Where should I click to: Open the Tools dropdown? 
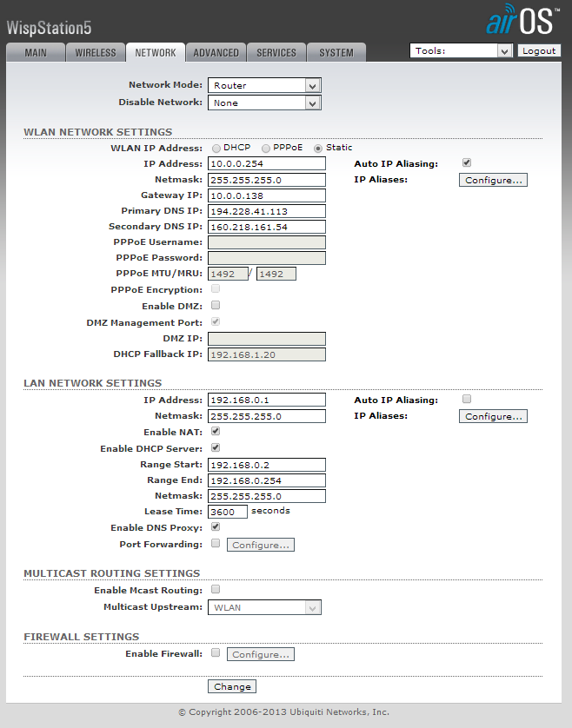point(461,50)
